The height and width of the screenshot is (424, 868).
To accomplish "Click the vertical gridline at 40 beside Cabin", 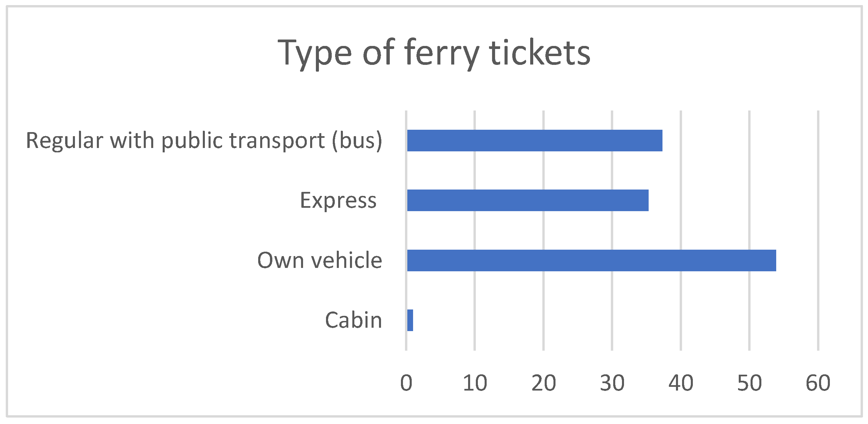I will click(x=681, y=320).
